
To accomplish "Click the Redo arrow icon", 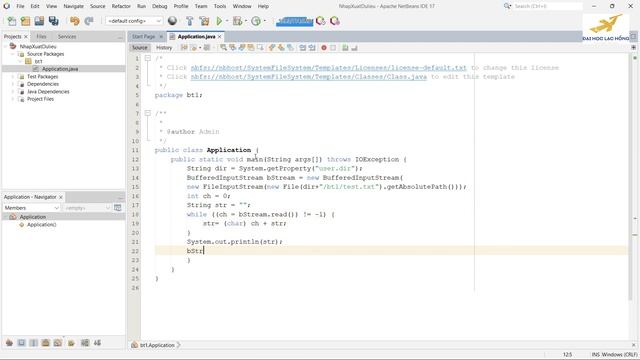I will point(89,21).
